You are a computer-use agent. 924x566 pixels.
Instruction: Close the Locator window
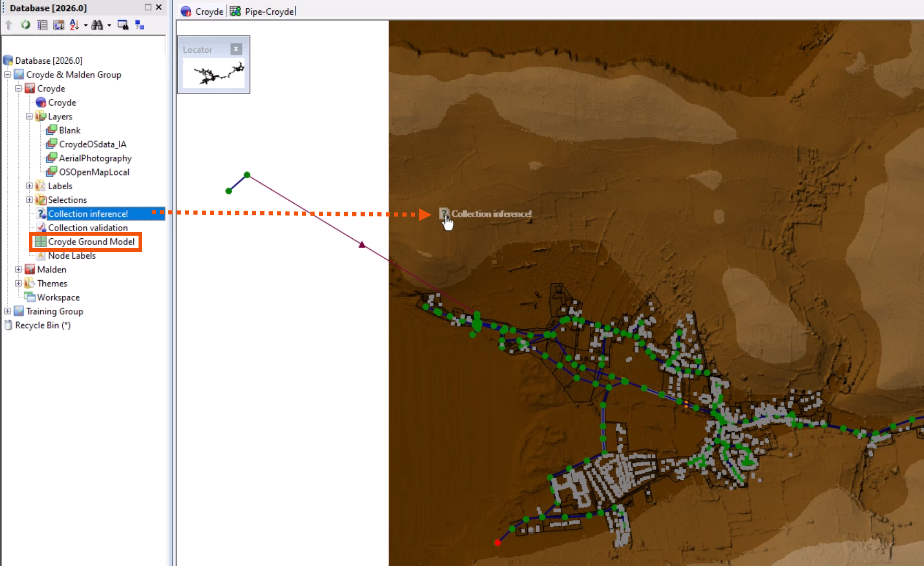[236, 49]
